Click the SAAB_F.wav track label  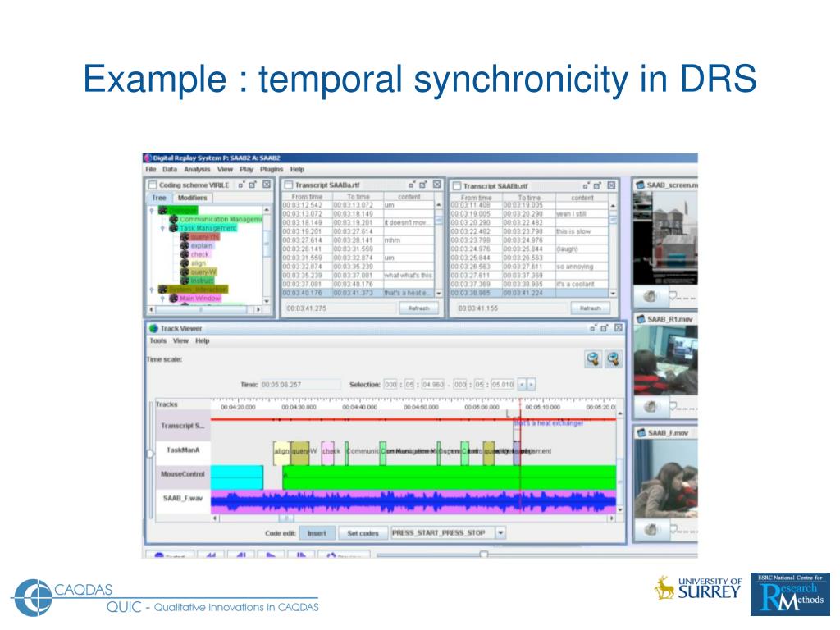click(x=183, y=498)
